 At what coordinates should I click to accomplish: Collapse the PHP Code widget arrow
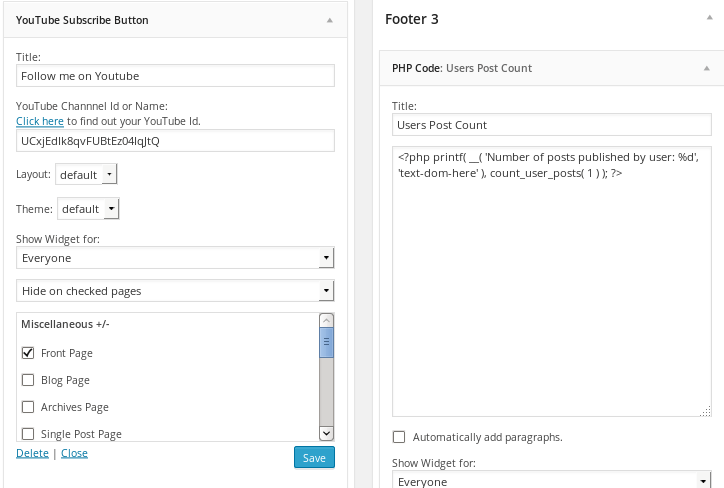pos(705,68)
